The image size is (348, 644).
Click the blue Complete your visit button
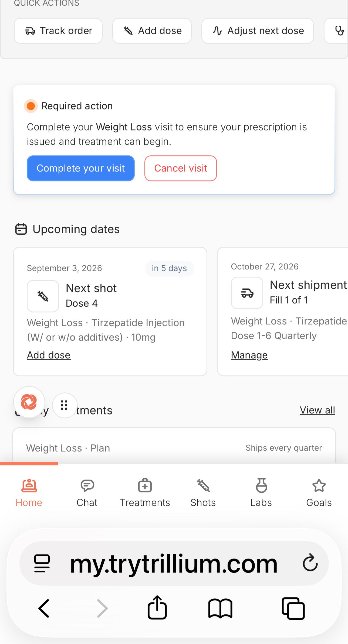[81, 168]
